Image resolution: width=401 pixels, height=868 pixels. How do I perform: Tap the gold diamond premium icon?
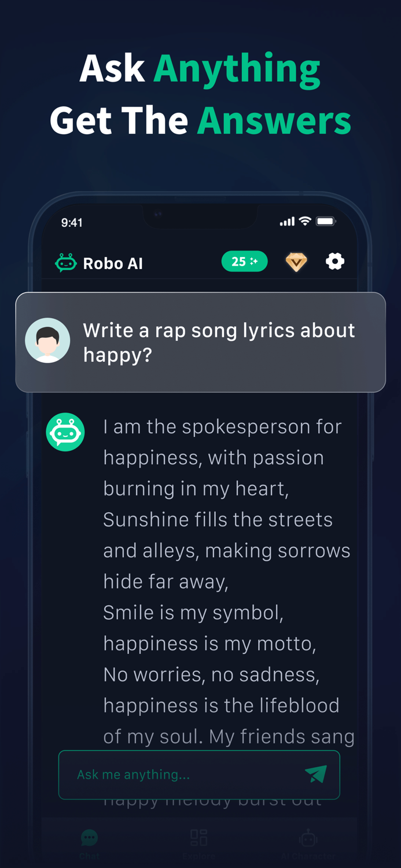[296, 262]
